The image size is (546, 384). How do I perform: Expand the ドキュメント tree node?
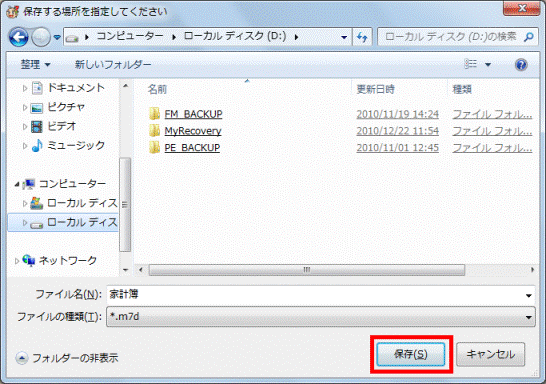(25, 88)
